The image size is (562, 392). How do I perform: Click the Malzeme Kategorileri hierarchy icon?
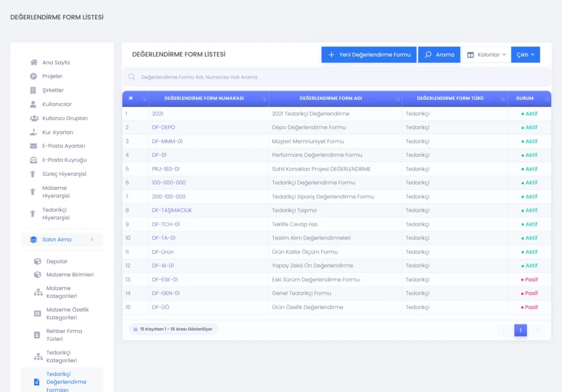[38, 292]
